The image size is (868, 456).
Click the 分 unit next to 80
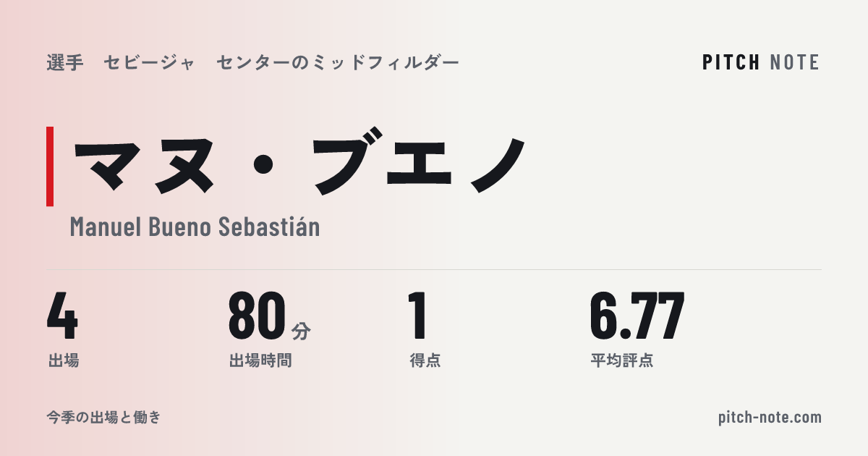pos(301,331)
